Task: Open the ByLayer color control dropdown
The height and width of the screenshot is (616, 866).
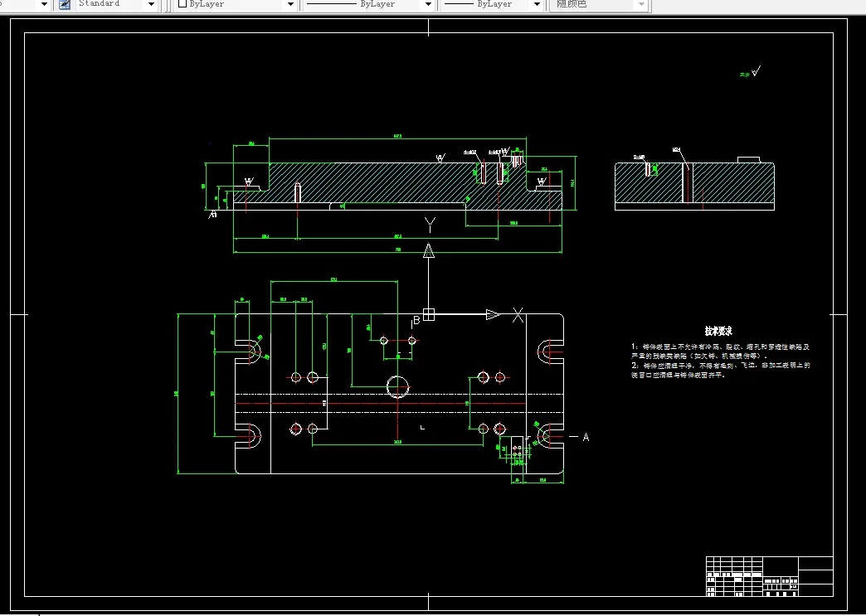Action: pyautogui.click(x=236, y=4)
